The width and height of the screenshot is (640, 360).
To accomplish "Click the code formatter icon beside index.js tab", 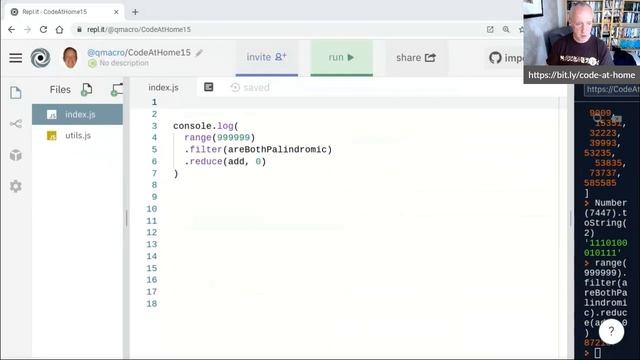I will (x=209, y=87).
